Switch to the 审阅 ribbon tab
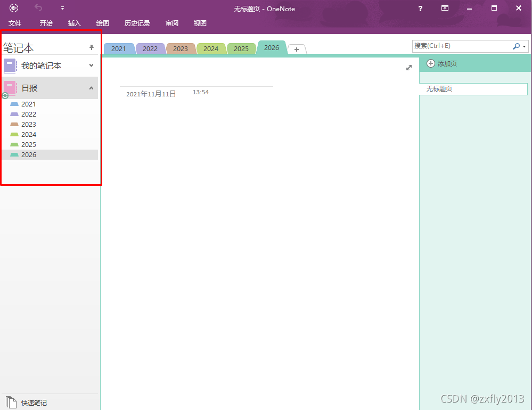Screen dimensions: 532x410 [x=172, y=23]
